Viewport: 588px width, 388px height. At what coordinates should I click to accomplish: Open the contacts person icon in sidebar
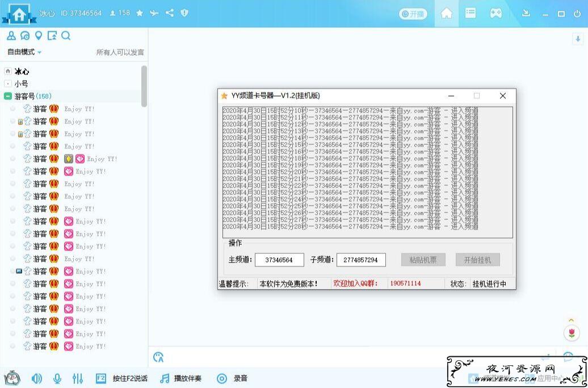point(11,36)
